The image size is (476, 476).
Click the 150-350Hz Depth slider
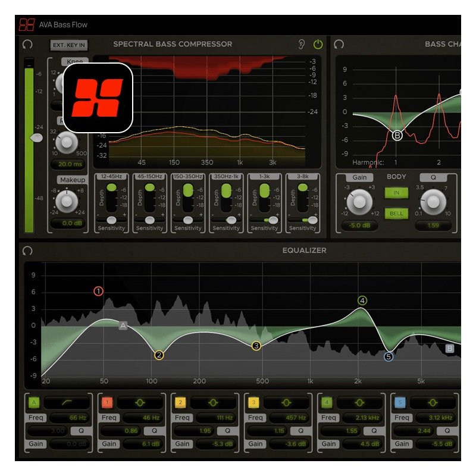pyautogui.click(x=188, y=198)
